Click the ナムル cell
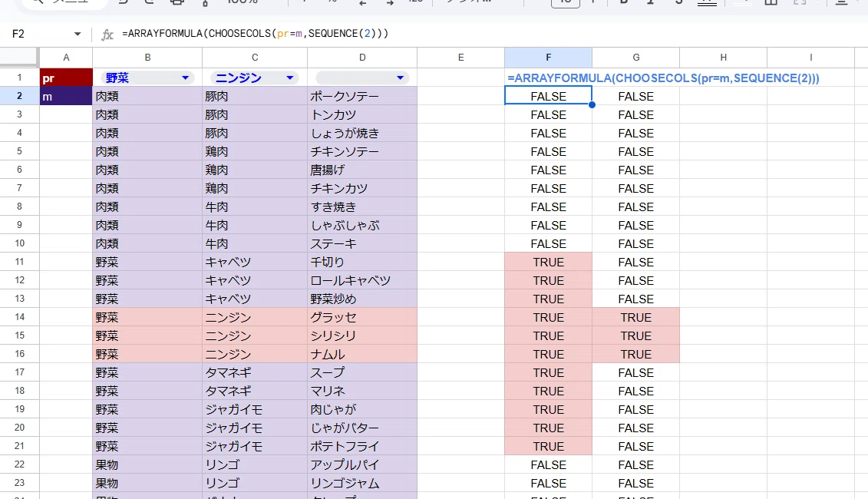Viewport: 868px width, 499px height. [362, 354]
